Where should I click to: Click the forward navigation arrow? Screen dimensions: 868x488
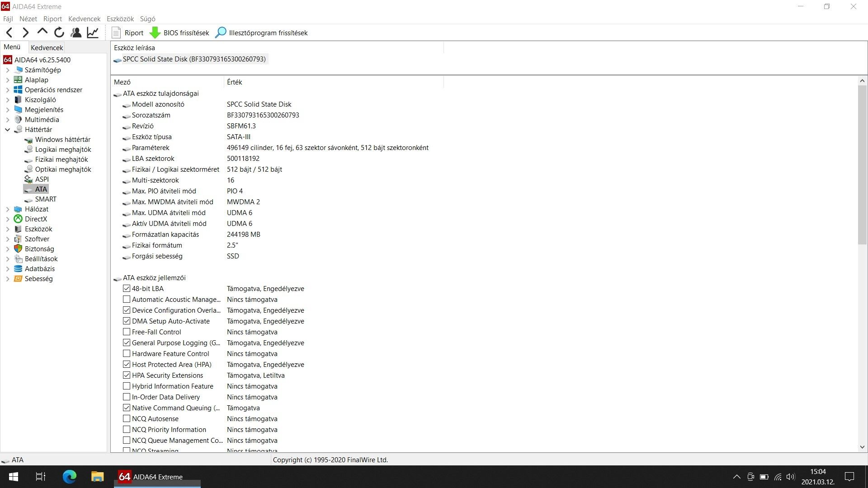click(x=26, y=33)
